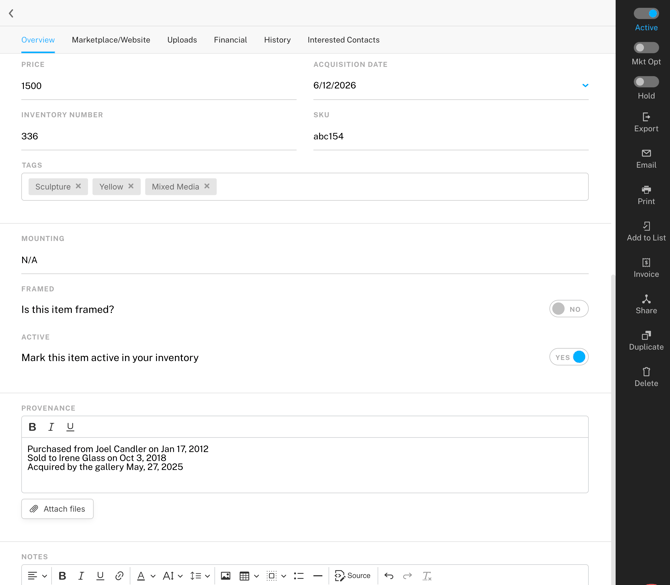670x585 pixels.
Task: Insert a link in the Notes editor
Action: click(x=119, y=576)
